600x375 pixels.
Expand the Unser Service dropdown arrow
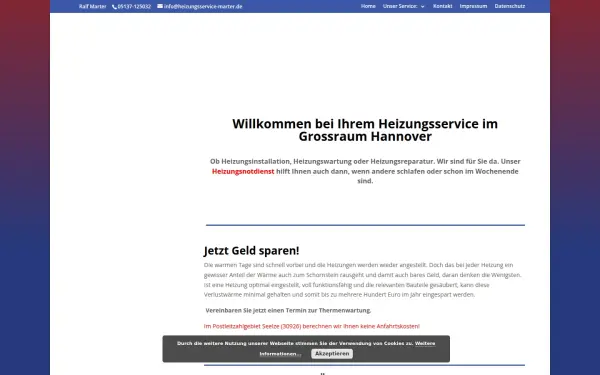click(x=422, y=7)
